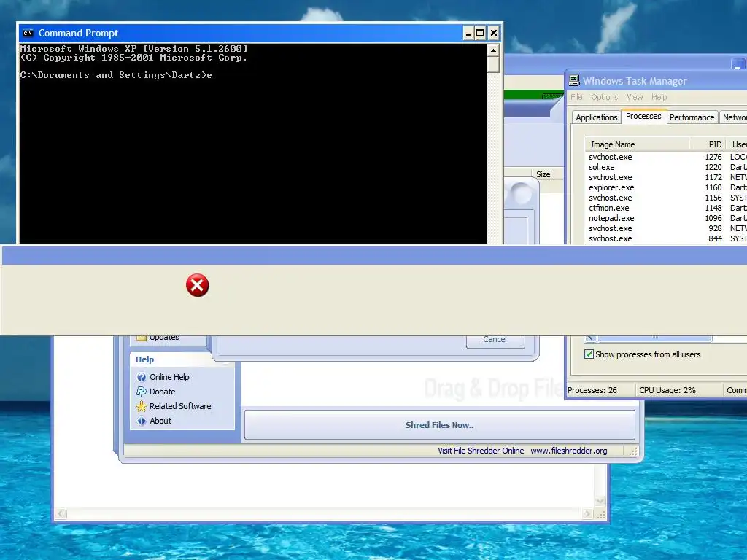Switch to the Performance tab
Viewport: 747px width, 560px height.
click(692, 117)
